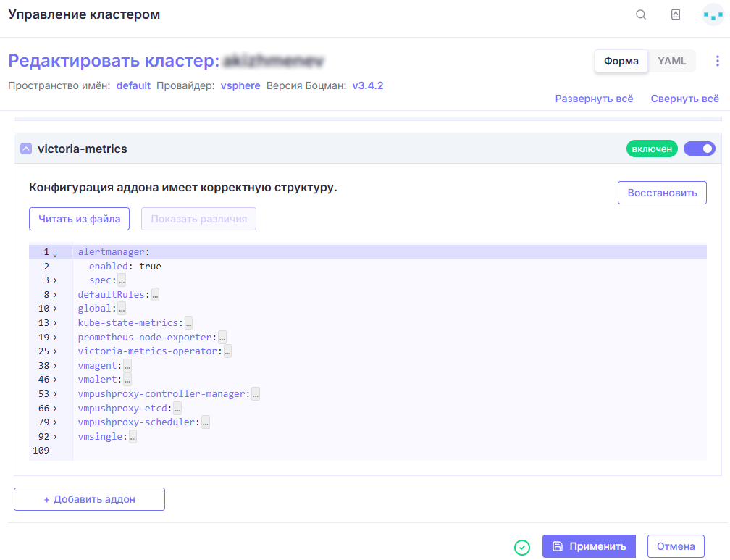Click the vmsingle key text

(100, 437)
